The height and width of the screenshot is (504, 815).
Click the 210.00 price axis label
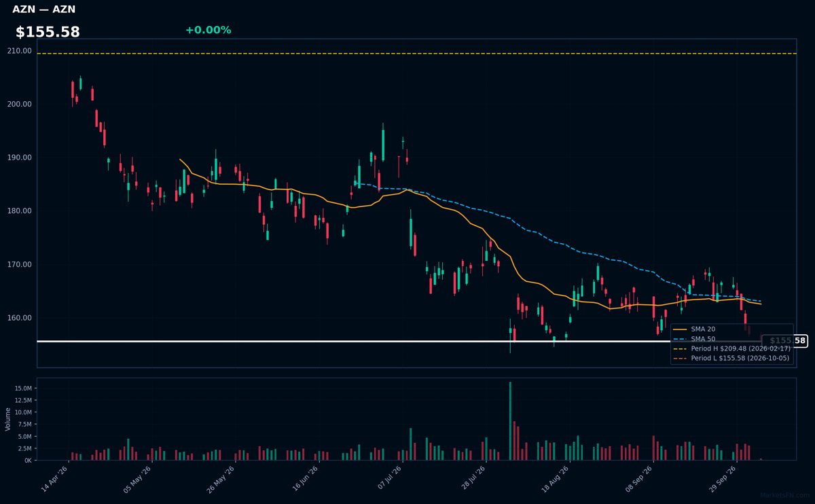(19, 51)
